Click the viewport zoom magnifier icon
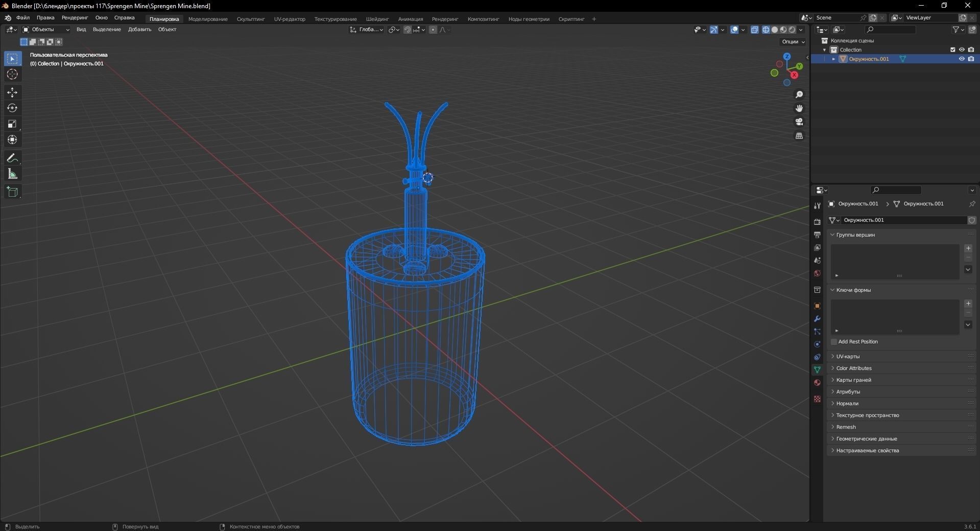The height and width of the screenshot is (531, 980). [799, 95]
